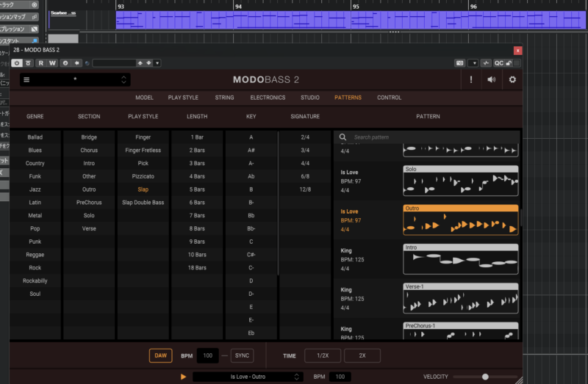
Task: Toggle the quick controls lock icon
Action: 509,63
